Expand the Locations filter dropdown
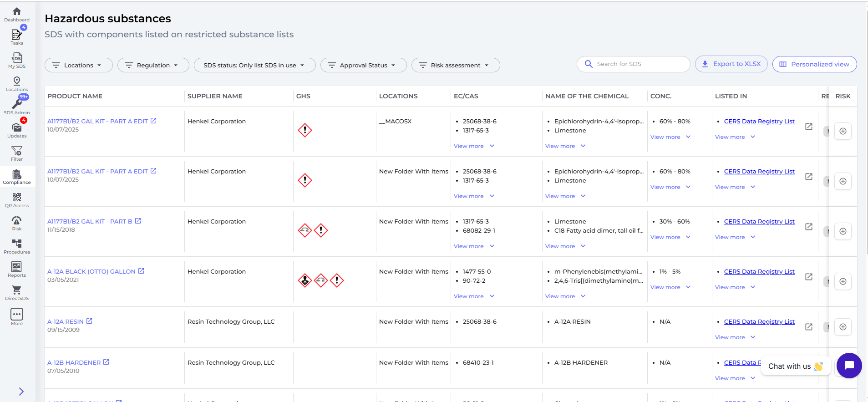 coord(78,65)
